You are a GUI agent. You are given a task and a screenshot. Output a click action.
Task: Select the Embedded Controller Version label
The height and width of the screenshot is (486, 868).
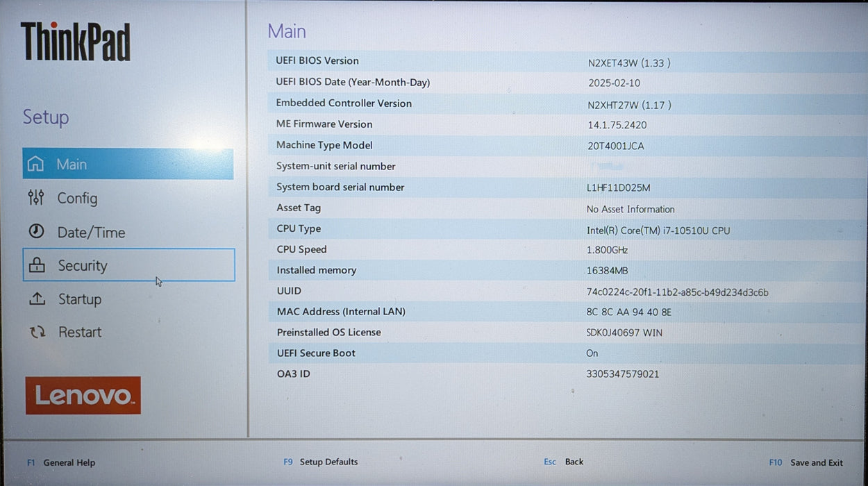[x=344, y=103]
